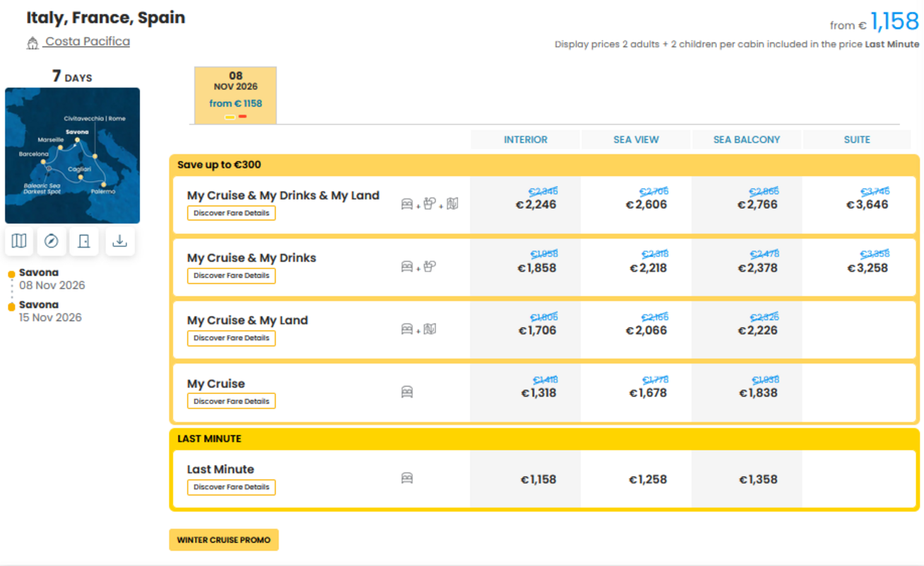Click the cruise icon in My Cruise & My Drinks & My Land row
The height and width of the screenshot is (566, 924).
pyautogui.click(x=407, y=204)
